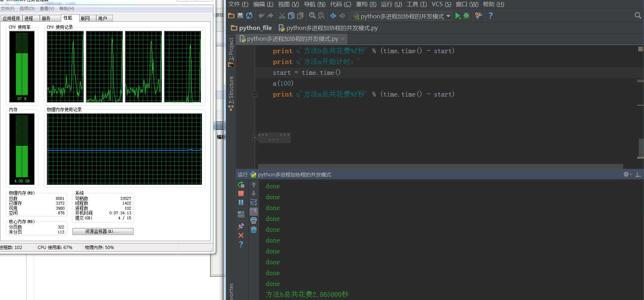This screenshot has width=644, height=300.
Task: Open 查看(V) menu in Task Manager
Action: [47, 9]
